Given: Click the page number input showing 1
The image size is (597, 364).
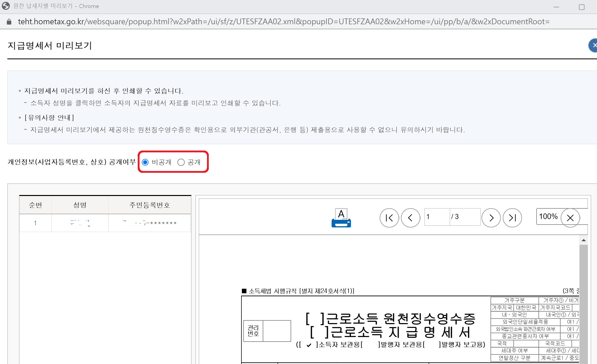Looking at the screenshot, I should tap(437, 217).
